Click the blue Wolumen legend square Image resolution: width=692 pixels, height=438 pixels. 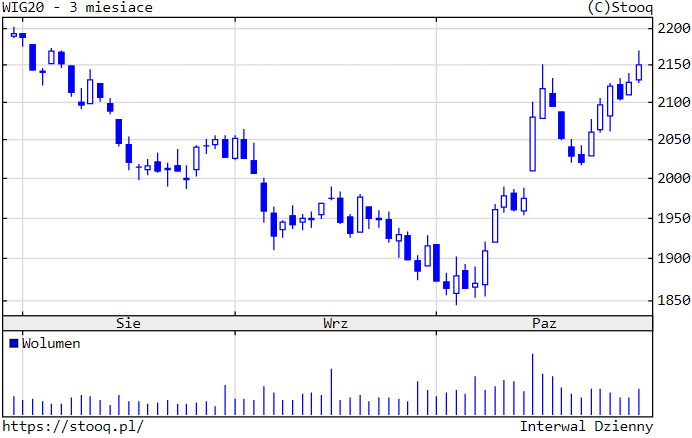coord(14,343)
